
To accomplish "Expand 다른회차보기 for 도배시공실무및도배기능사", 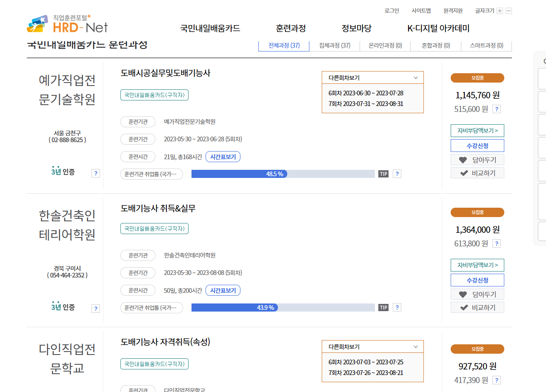I will [372, 77].
